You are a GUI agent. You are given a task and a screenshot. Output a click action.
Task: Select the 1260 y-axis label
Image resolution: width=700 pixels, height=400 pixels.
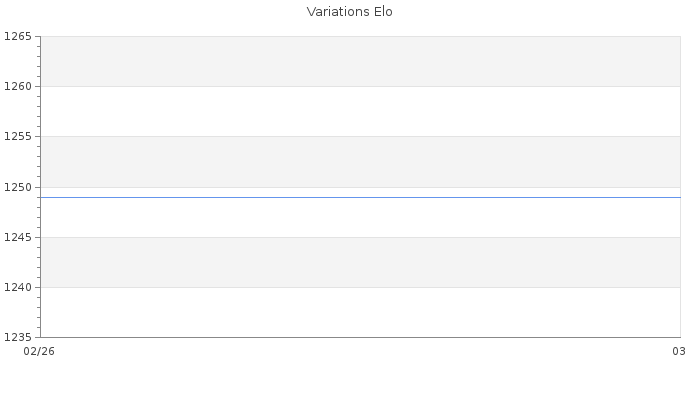(18, 87)
